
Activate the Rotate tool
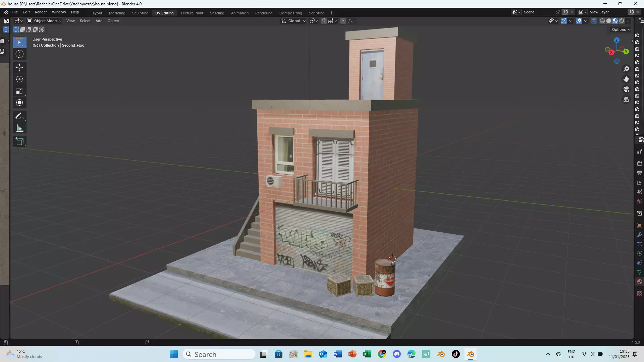point(19,79)
